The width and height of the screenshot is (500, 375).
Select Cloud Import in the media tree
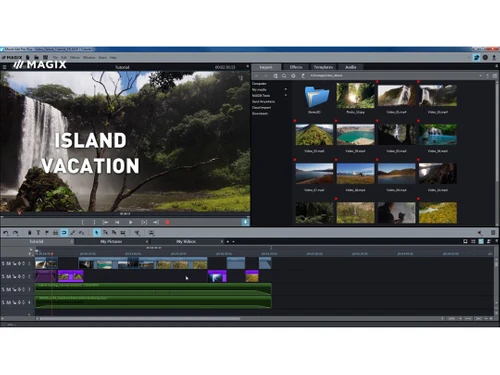click(x=261, y=107)
